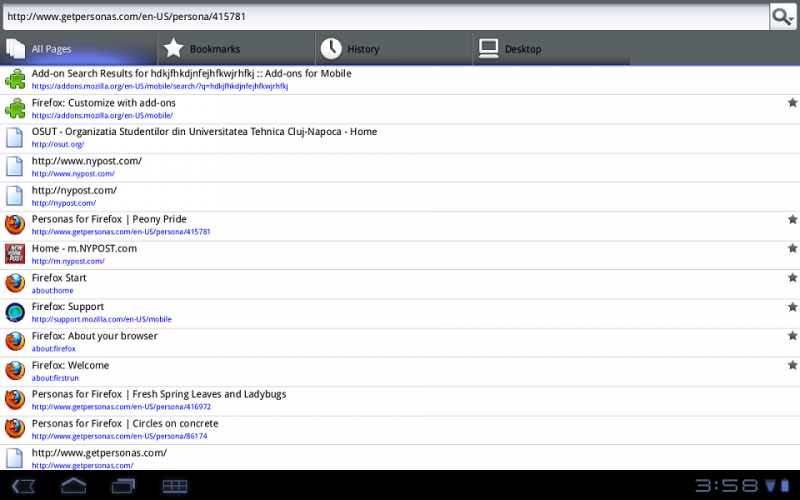800x500 pixels.
Task: Click page icon beside http://www.nypost.com/
Action: 14,166
